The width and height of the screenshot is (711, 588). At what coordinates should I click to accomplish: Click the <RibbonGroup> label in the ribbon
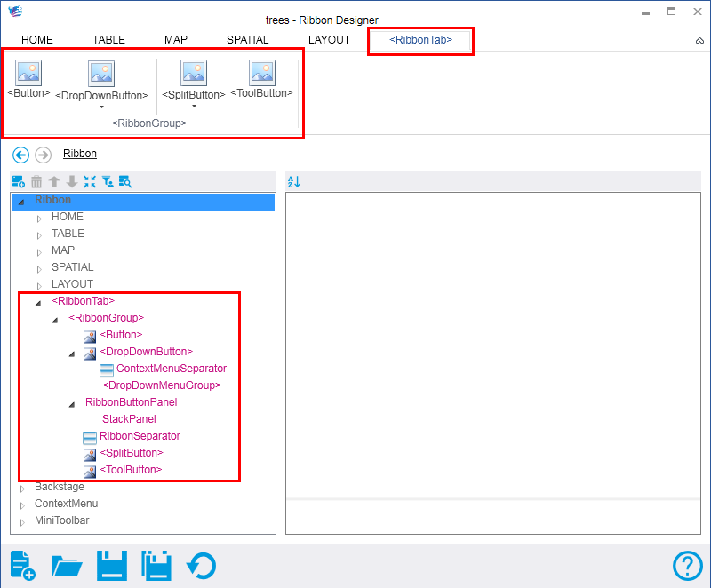click(149, 123)
